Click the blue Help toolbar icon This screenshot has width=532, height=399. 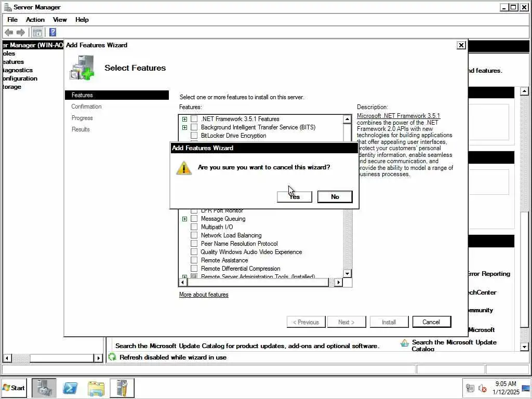pyautogui.click(x=52, y=33)
